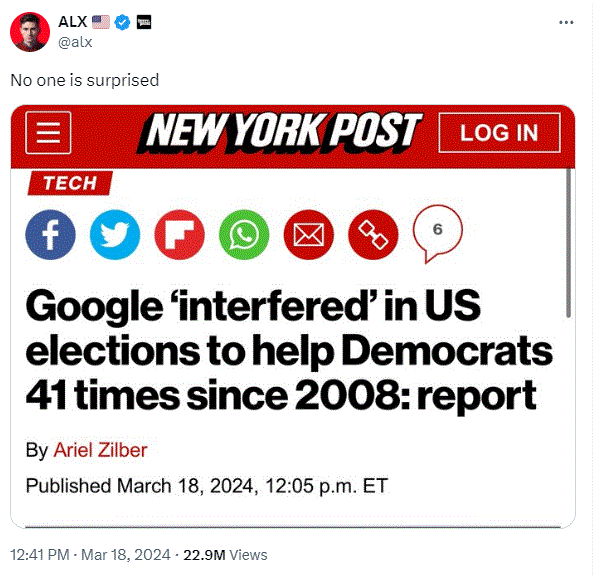Viewport: 594px width, 576px height.
Task: Share article via email envelope icon
Action: point(309,235)
